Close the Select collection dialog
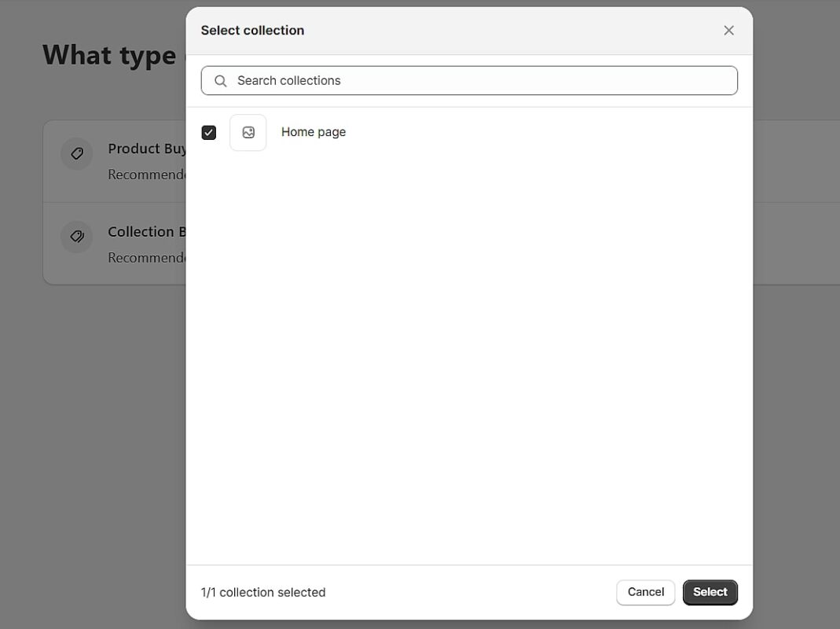Viewport: 840px width, 629px height. [728, 31]
